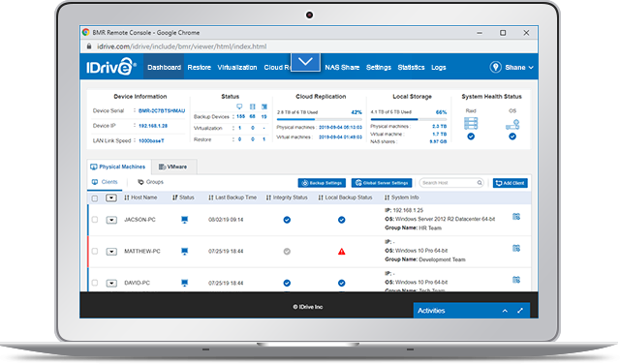This screenshot has height=364, width=620.
Task: Toggle the select-all checkbox in table header
Action: point(95,198)
